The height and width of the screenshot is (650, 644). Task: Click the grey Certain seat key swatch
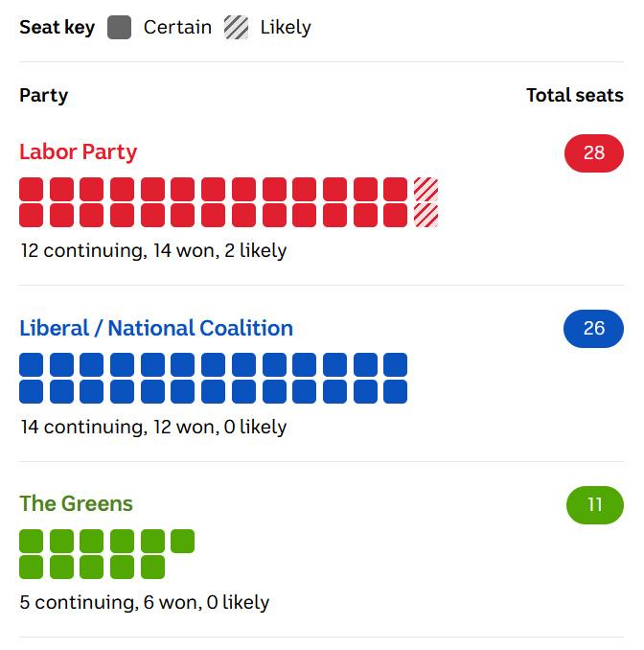[x=120, y=28]
